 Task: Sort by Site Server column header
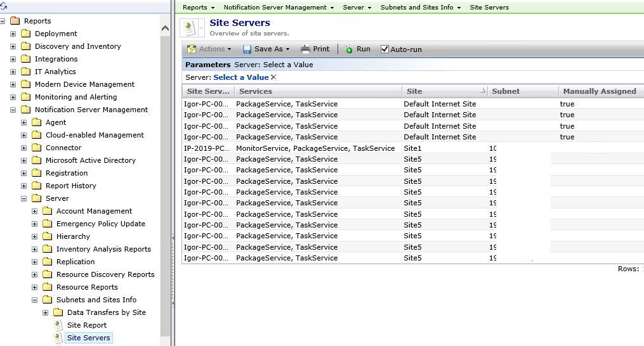coord(208,91)
